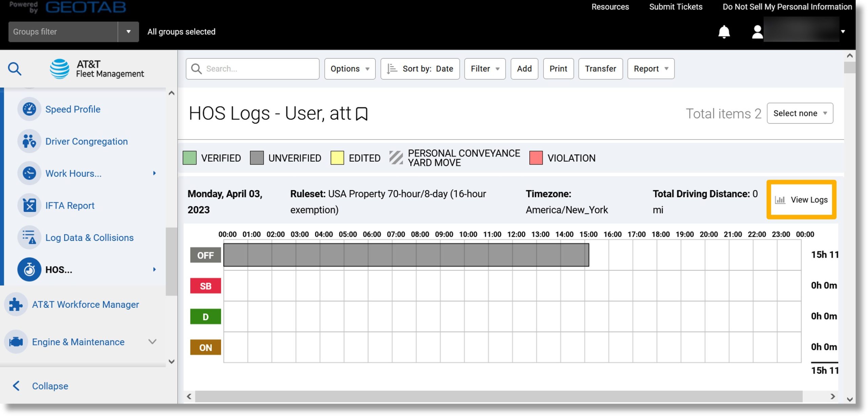Open Driver Congregation menu item

[86, 141]
